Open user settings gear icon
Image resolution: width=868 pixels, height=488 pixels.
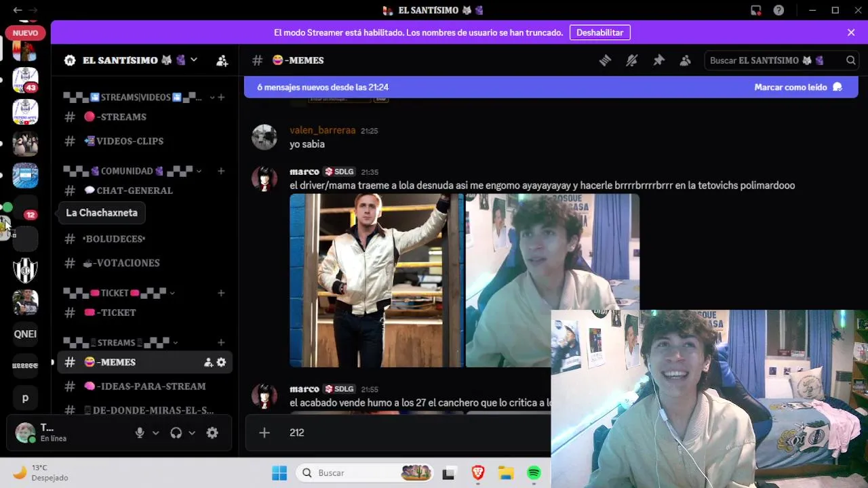click(x=212, y=432)
